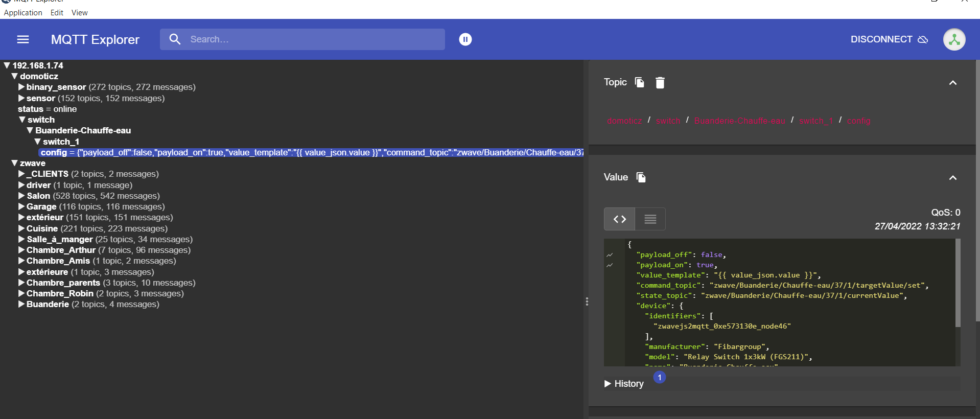Expand the extérieur topic node
This screenshot has width=980, height=419.
click(21, 217)
